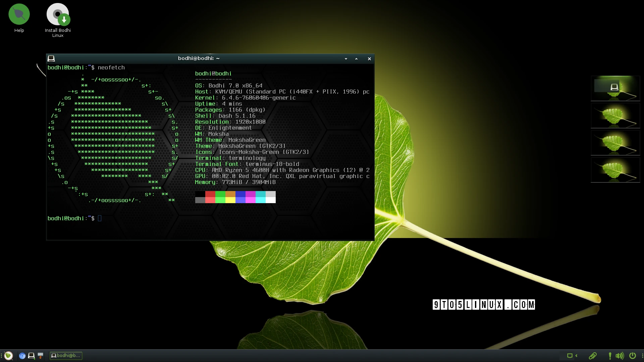Click the terminal title bar window icon
The width and height of the screenshot is (644, 362).
[x=51, y=58]
